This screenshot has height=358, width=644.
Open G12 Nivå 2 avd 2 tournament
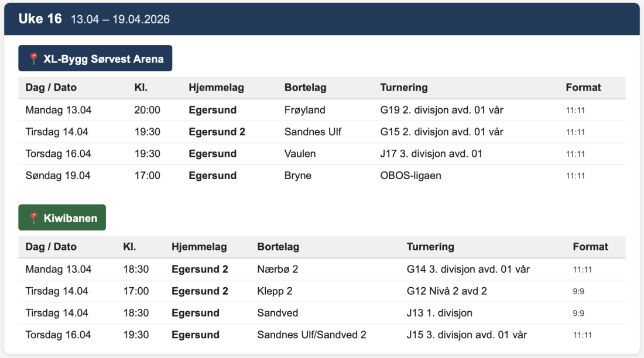pos(447,291)
